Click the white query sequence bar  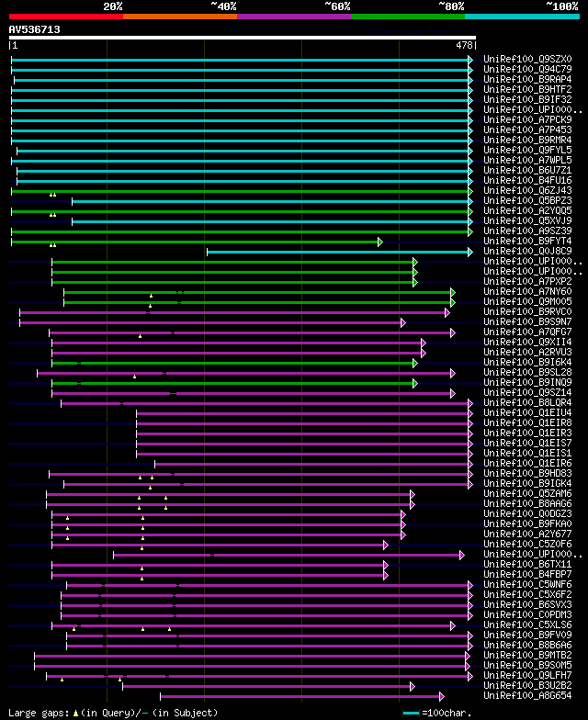click(x=243, y=38)
